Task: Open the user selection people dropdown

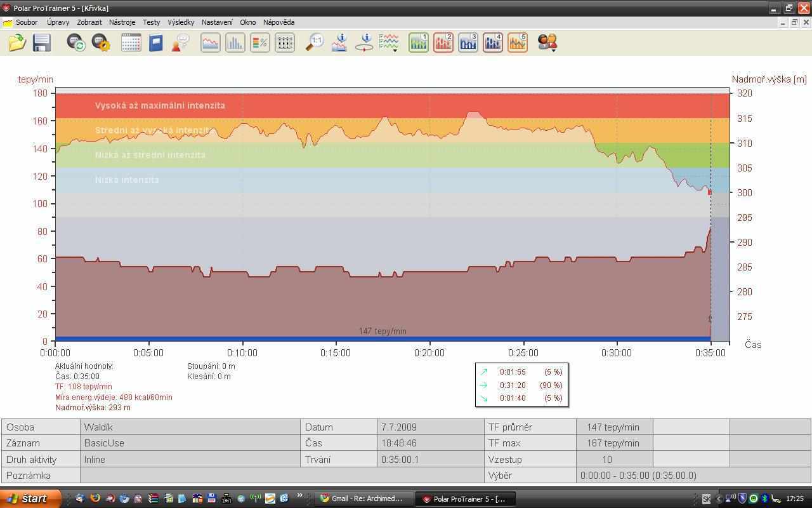Action: click(547, 43)
